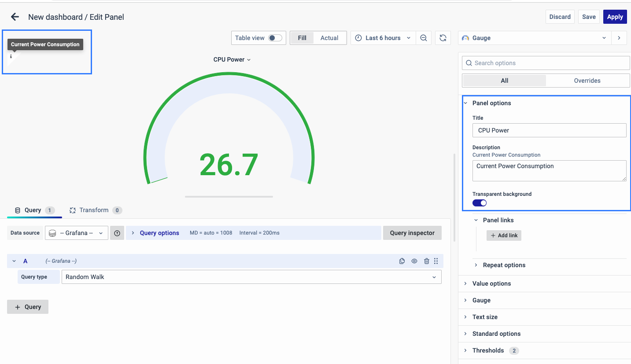Refresh the dashboard with the refresh icon
Viewport: 631px width, 364px height.
click(443, 38)
